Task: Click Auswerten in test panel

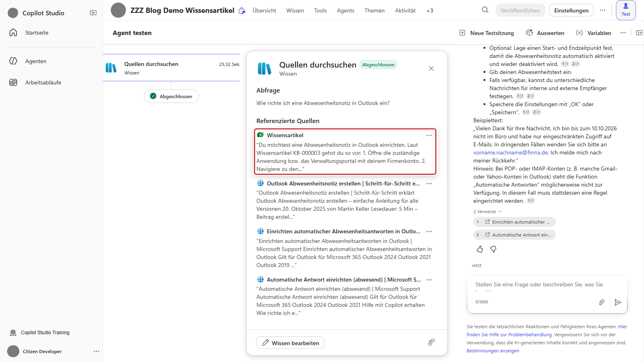Action: [545, 33]
